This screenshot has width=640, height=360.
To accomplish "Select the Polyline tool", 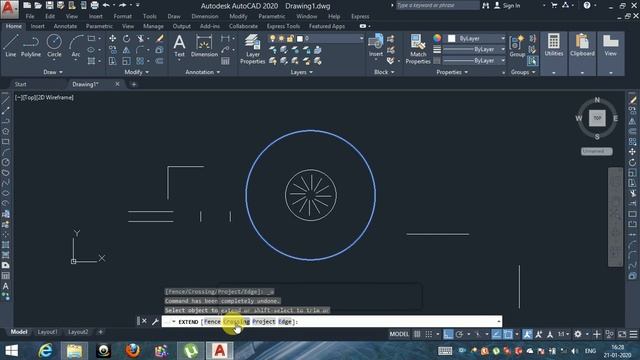I will (x=31, y=45).
